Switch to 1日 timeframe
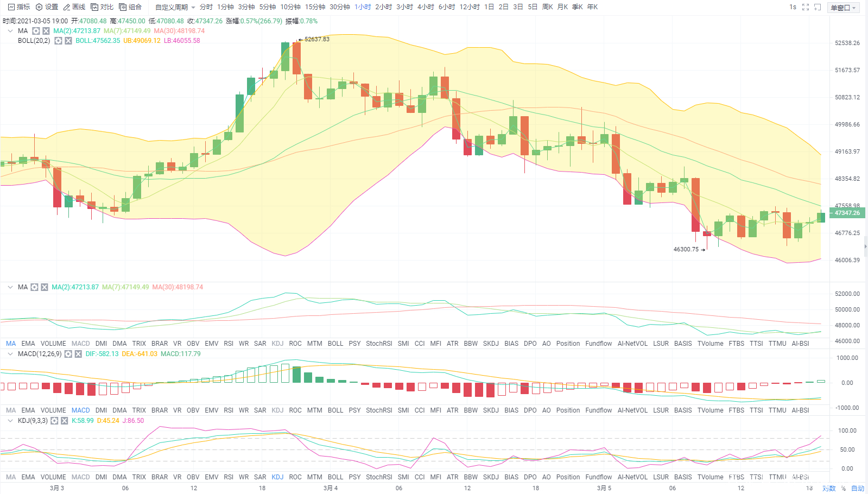The height and width of the screenshot is (494, 868). [x=489, y=7]
